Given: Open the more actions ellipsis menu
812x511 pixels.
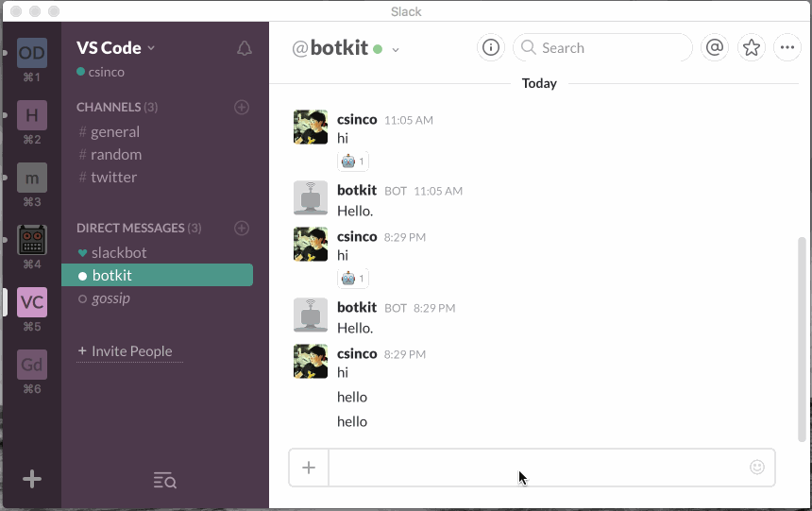Looking at the screenshot, I should click(787, 47).
